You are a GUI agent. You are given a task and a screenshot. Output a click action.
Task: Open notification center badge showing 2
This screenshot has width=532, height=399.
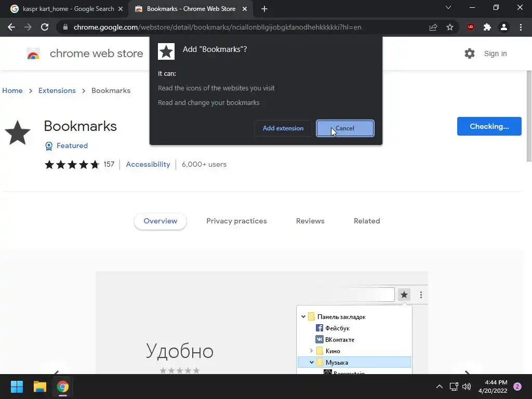click(517, 387)
